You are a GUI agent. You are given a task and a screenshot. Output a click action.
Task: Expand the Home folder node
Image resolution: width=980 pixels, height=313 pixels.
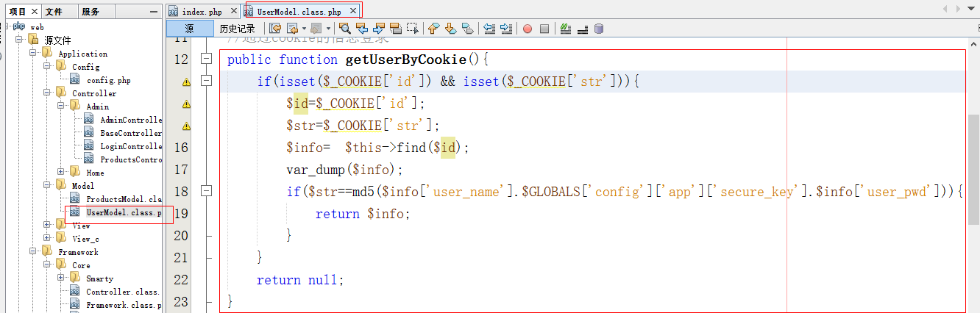click(x=60, y=173)
